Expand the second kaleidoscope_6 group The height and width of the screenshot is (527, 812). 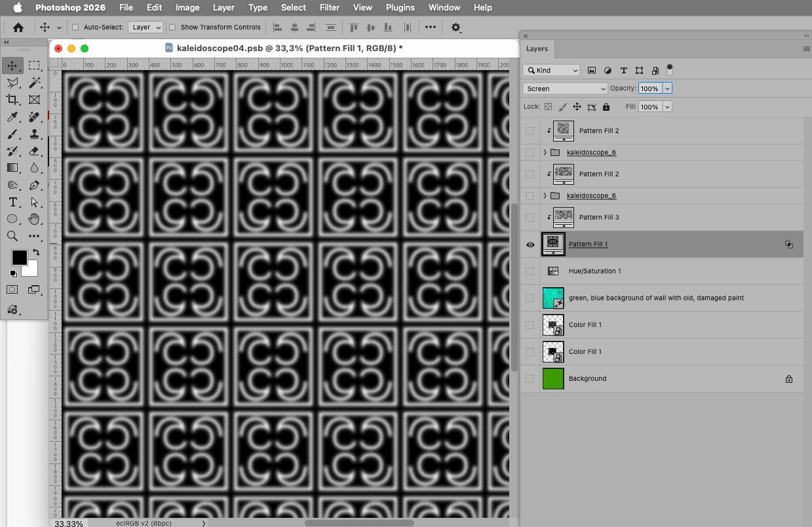coord(545,196)
